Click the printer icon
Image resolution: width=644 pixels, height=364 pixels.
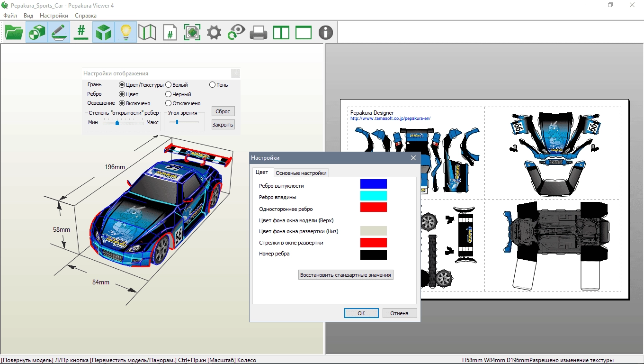point(259,32)
